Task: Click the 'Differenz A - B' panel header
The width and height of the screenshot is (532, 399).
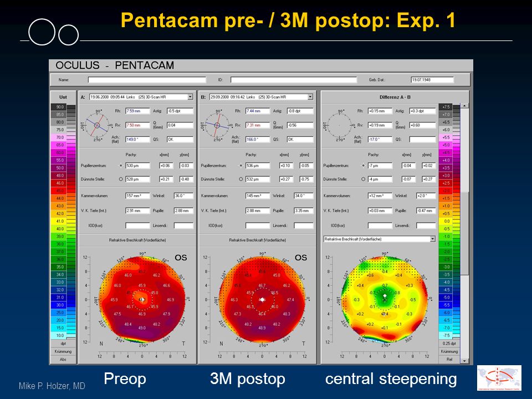Action: tap(395, 97)
